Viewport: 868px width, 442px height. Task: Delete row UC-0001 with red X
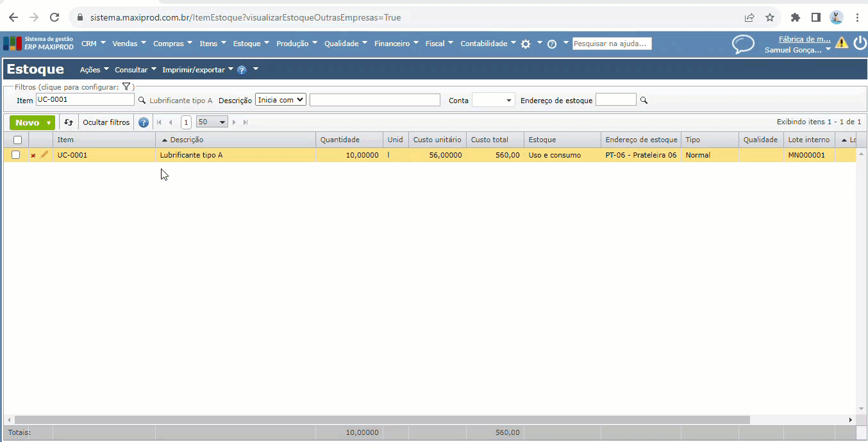(x=33, y=156)
